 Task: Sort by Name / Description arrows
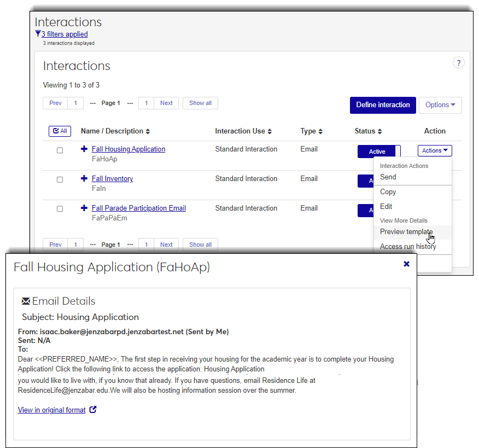click(x=148, y=131)
